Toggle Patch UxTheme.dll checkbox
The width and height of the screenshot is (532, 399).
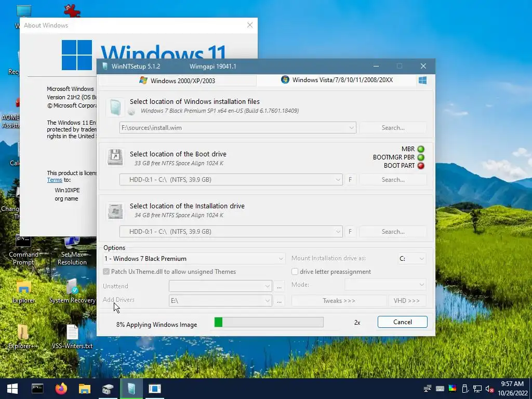coord(106,271)
